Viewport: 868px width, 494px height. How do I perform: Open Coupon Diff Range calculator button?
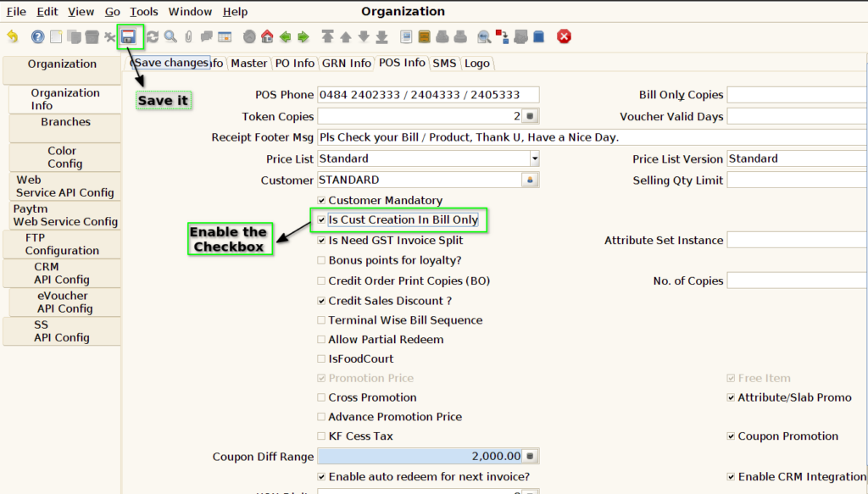pos(530,457)
